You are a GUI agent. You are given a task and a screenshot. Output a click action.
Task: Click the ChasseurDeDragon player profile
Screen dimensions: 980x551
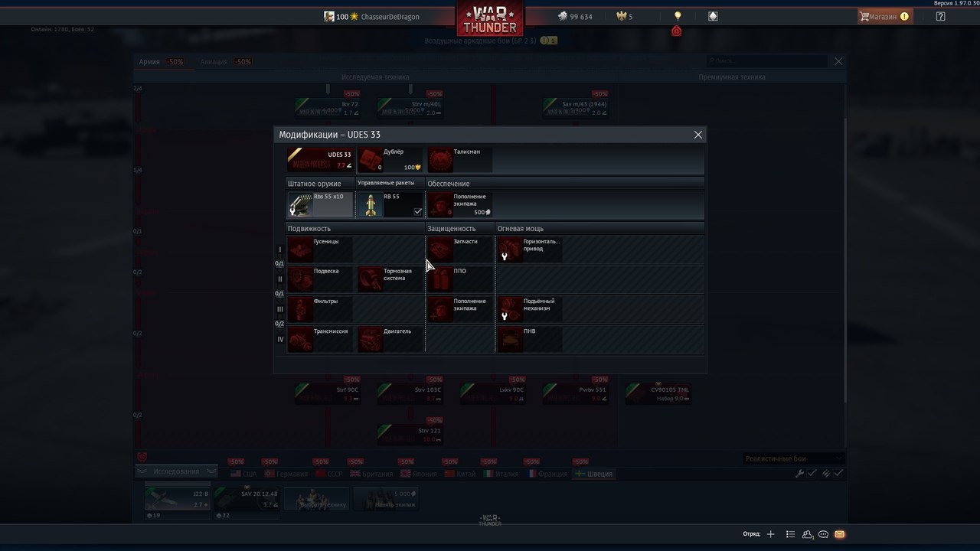(x=371, y=16)
